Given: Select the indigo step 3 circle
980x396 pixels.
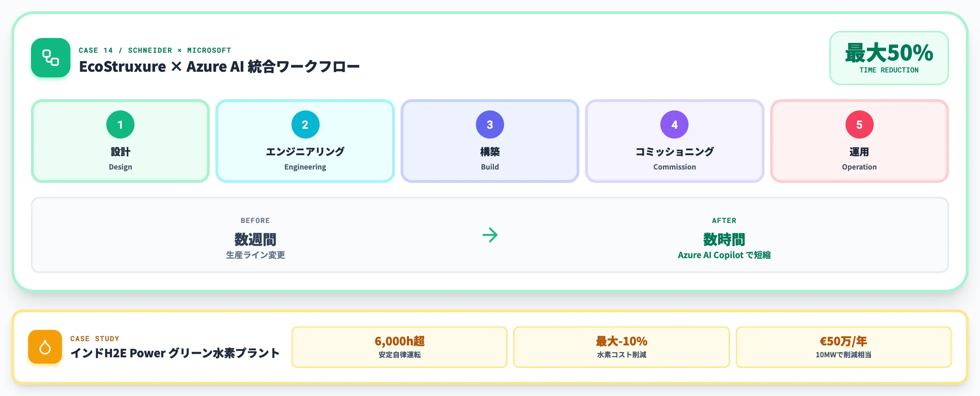Looking at the screenshot, I should click(x=490, y=124).
